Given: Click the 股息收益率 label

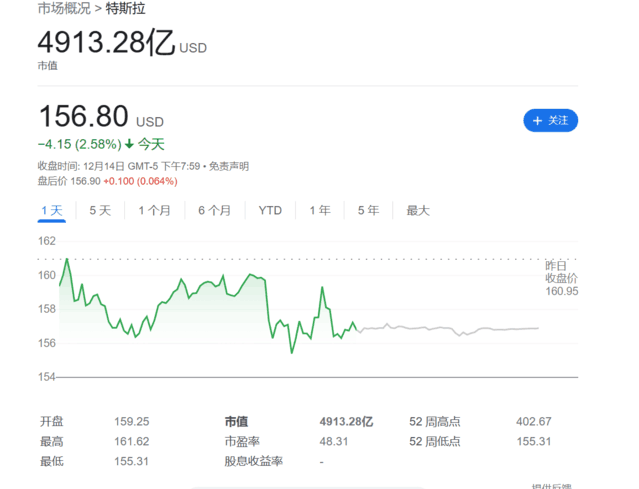Looking at the screenshot, I should click(253, 461).
